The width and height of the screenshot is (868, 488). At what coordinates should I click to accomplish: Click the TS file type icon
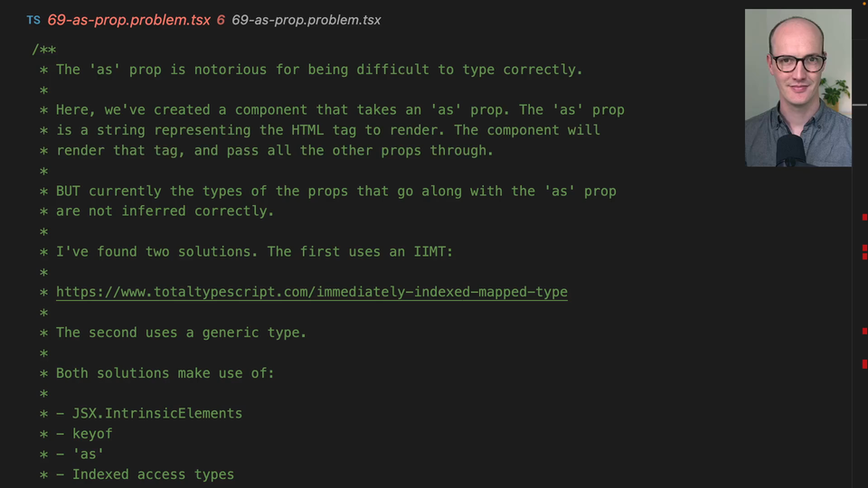[x=33, y=20]
